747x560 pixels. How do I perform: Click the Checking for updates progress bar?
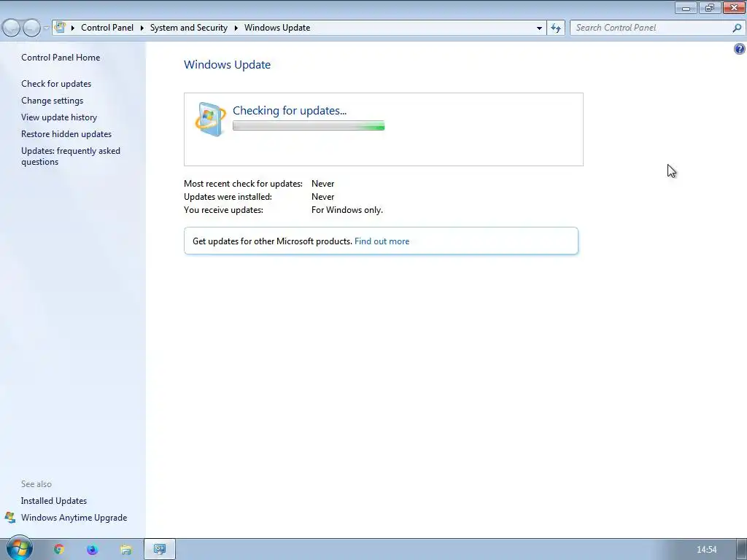pyautogui.click(x=309, y=125)
